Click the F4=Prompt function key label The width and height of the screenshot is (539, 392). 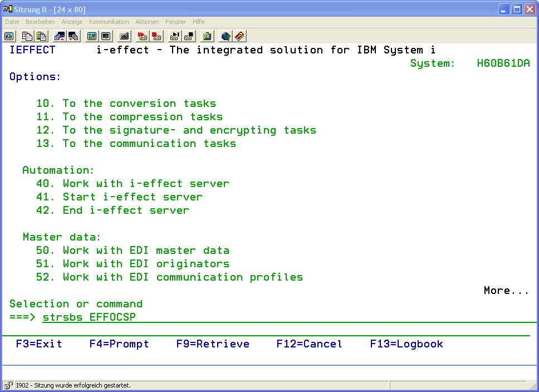[119, 344]
